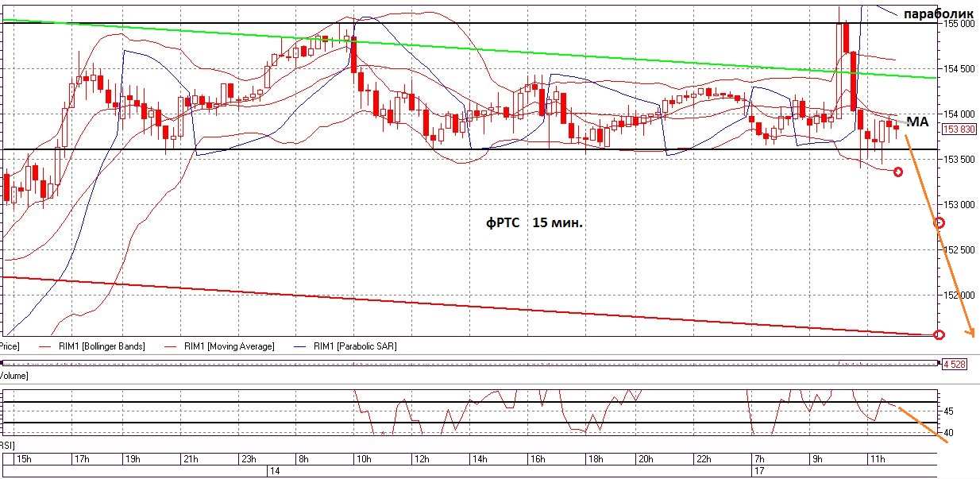
Task: Click the 10h time axis label
Action: click(x=365, y=460)
